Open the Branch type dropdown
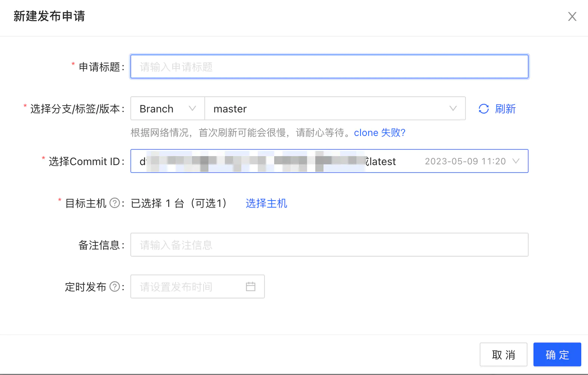This screenshot has height=375, width=588. 167,109
